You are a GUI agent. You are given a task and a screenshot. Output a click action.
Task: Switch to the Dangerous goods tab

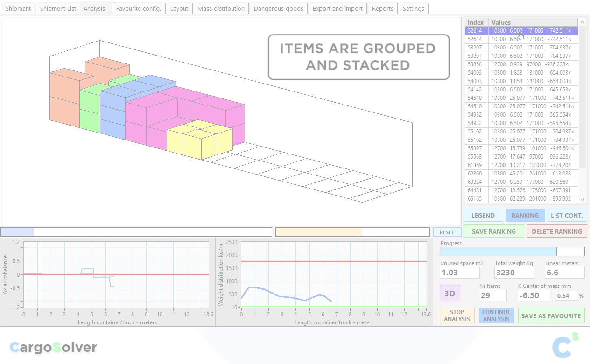click(278, 8)
